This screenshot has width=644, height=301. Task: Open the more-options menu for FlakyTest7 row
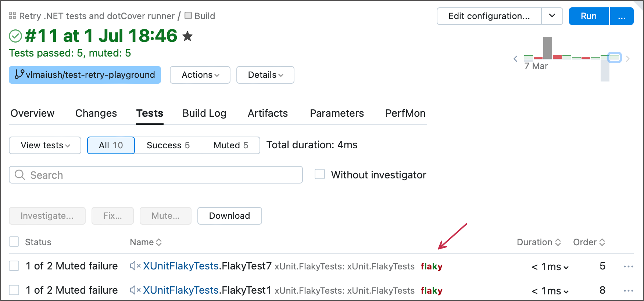[628, 266]
